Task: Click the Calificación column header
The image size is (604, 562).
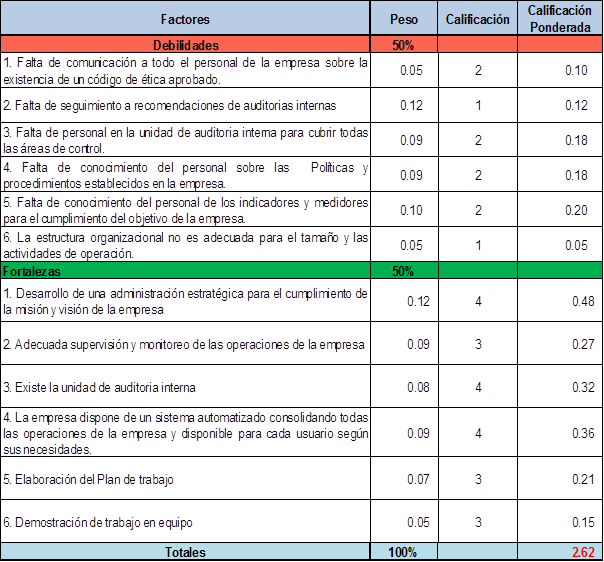Action: 477,19
